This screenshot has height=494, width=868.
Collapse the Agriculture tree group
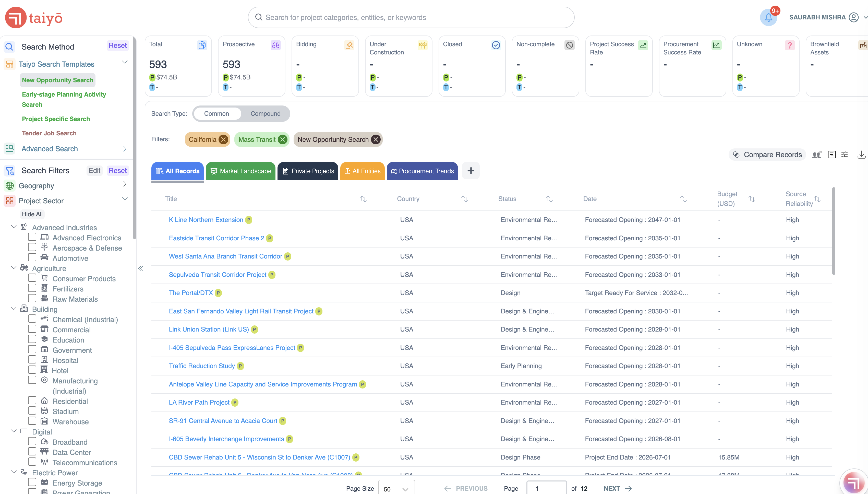(x=14, y=268)
